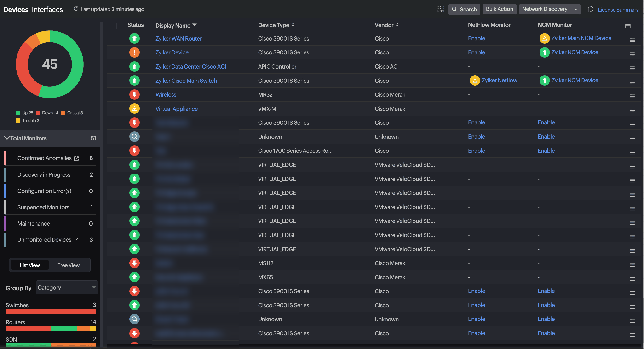Image resolution: width=644 pixels, height=349 pixels.
Task: Click the NOC view grid icon
Action: pyautogui.click(x=440, y=9)
